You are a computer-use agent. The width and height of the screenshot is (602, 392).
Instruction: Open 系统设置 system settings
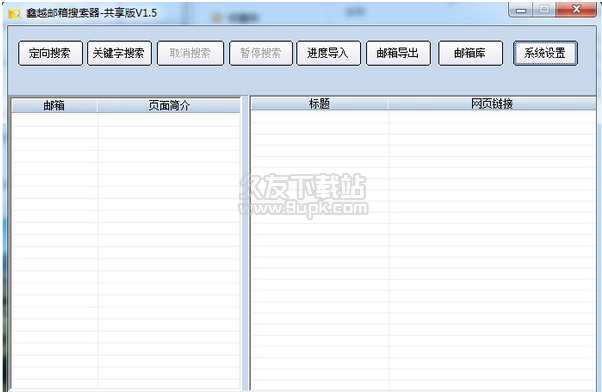click(x=545, y=53)
